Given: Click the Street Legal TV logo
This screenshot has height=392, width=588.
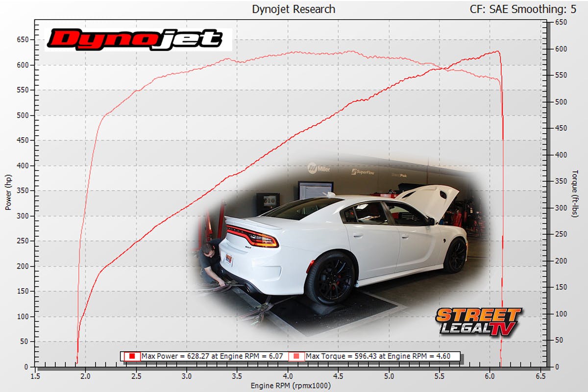Looking at the screenshot, I should 479,321.
